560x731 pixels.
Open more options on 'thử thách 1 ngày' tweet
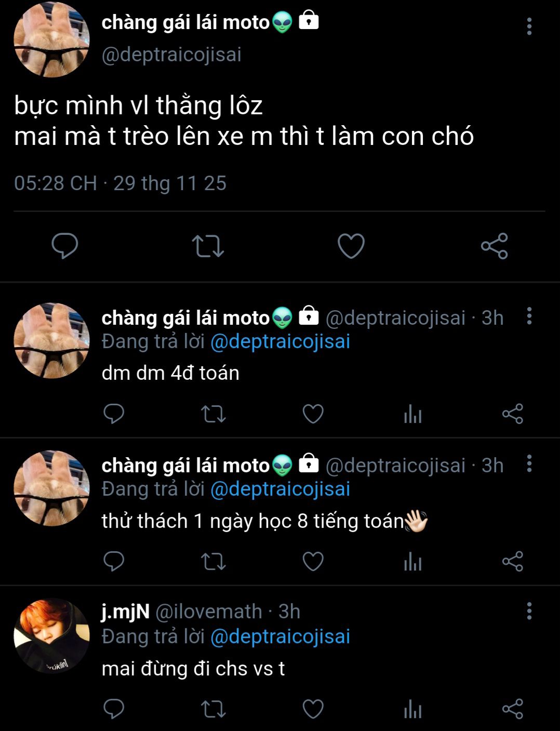[529, 463]
